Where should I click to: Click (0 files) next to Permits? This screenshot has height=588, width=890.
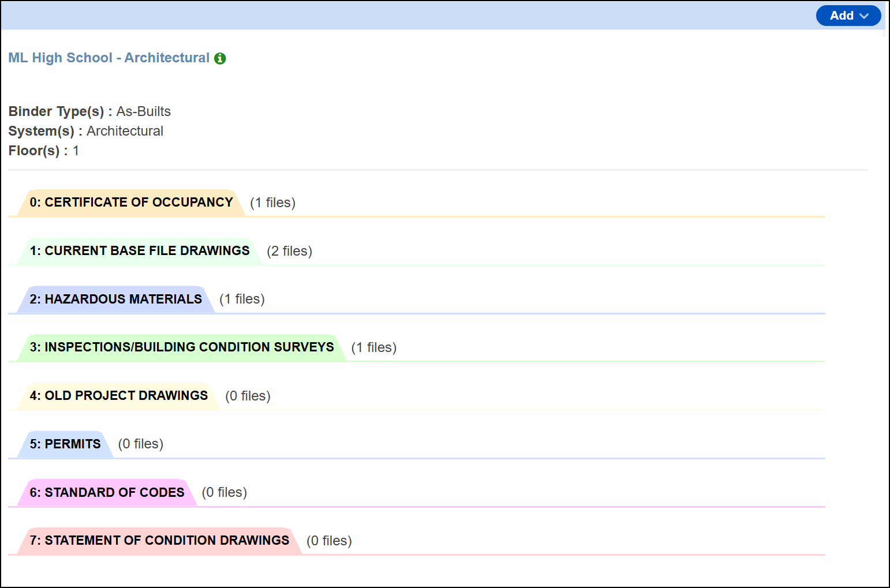pyautogui.click(x=141, y=444)
